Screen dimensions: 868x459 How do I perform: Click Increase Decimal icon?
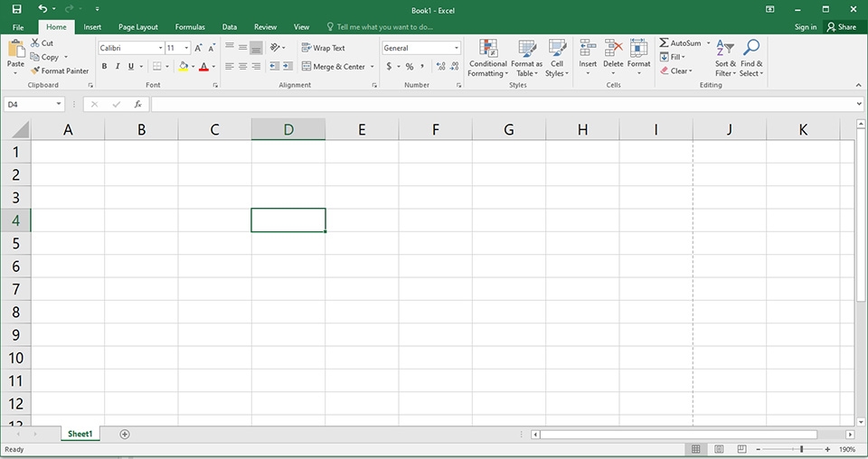pos(440,66)
